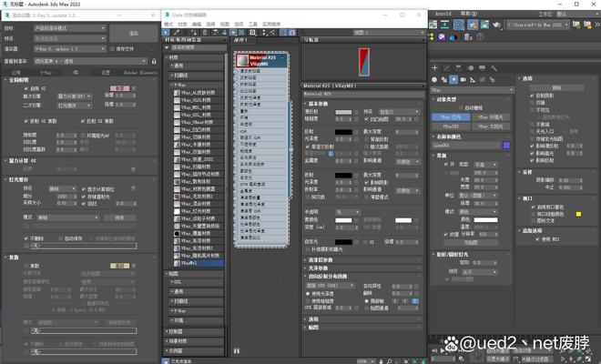
Task: Click the Rendered Frame Window toolbar icon
Action: [x=484, y=25]
